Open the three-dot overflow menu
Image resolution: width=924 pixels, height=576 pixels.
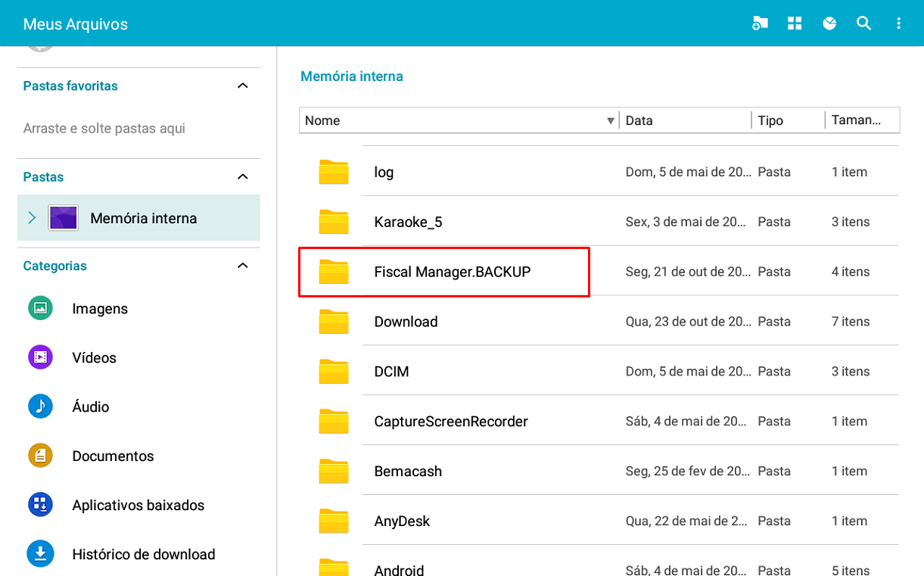899,23
